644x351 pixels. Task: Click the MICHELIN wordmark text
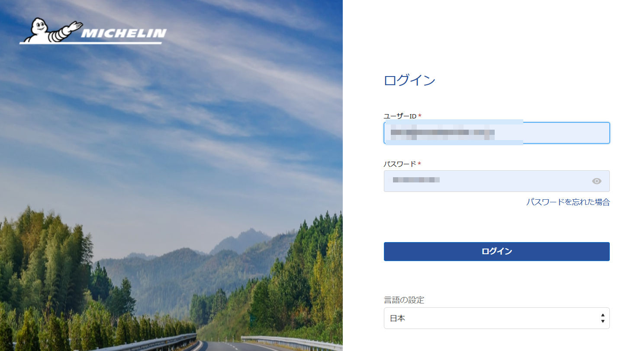(x=124, y=33)
